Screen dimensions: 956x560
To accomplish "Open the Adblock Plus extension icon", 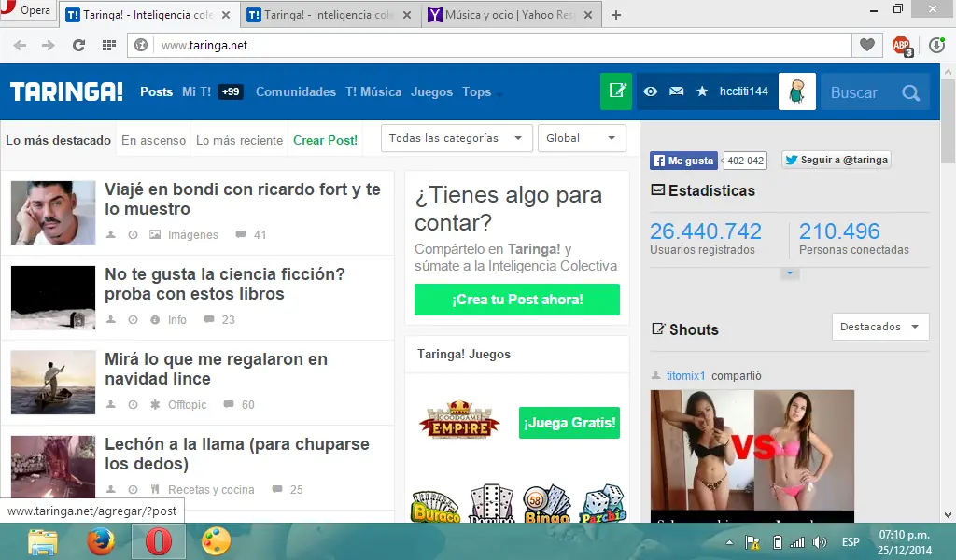I will coord(902,46).
